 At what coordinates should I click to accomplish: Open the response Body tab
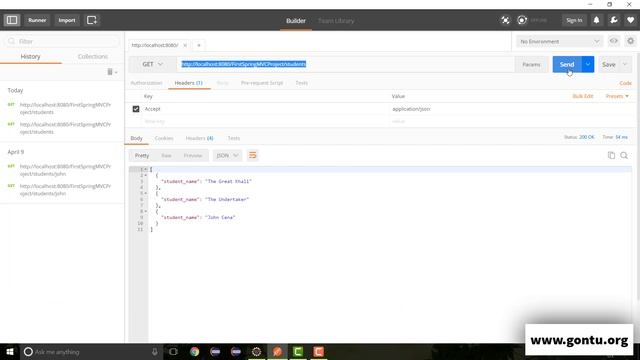[136, 138]
